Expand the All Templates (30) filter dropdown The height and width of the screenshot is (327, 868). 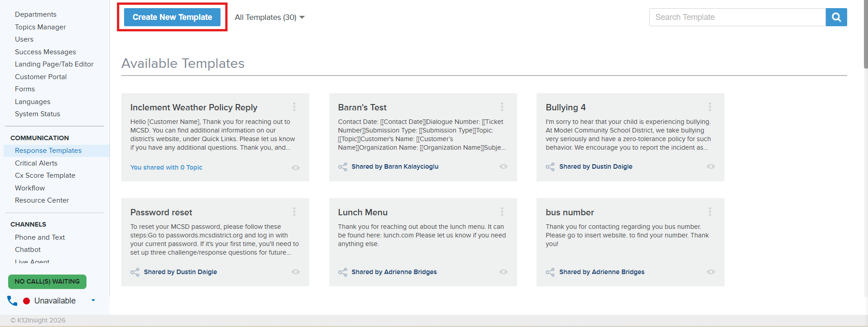point(269,17)
